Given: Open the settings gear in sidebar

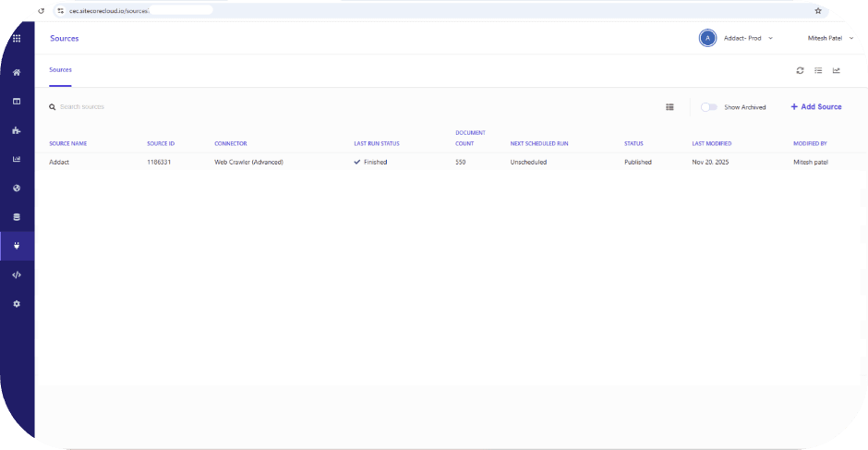Looking at the screenshot, I should (x=17, y=304).
